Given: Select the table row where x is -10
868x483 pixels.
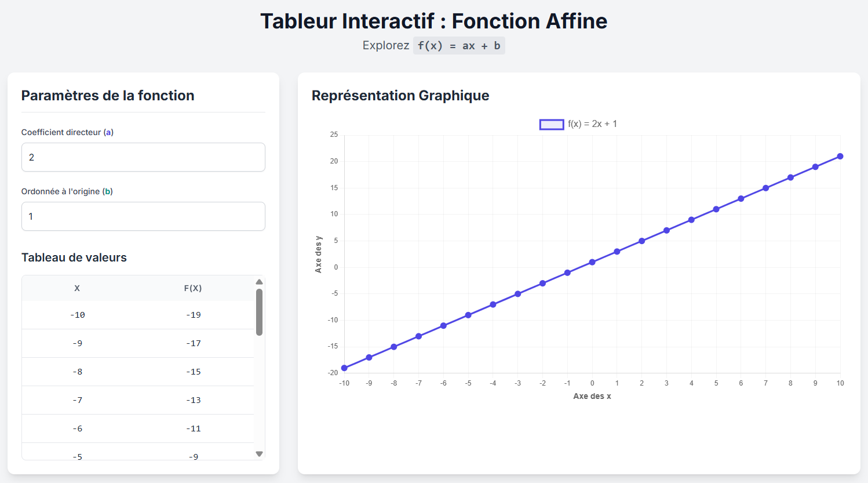Looking at the screenshot, I should pyautogui.click(x=137, y=315).
